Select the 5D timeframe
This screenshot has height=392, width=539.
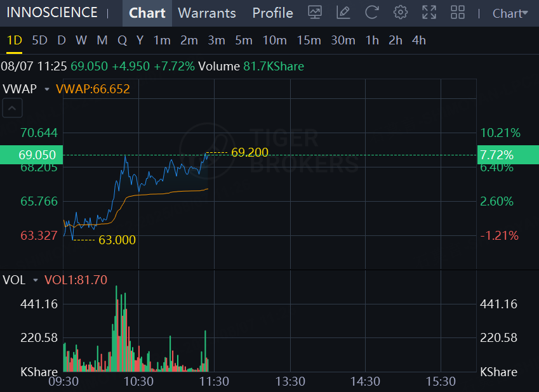tap(39, 41)
